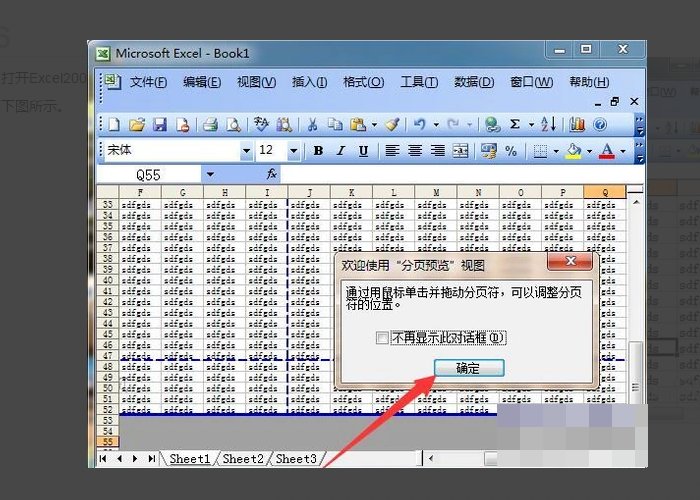Click the fx Insert Function icon
Image resolution: width=700 pixels, height=500 pixels.
pyautogui.click(x=272, y=174)
